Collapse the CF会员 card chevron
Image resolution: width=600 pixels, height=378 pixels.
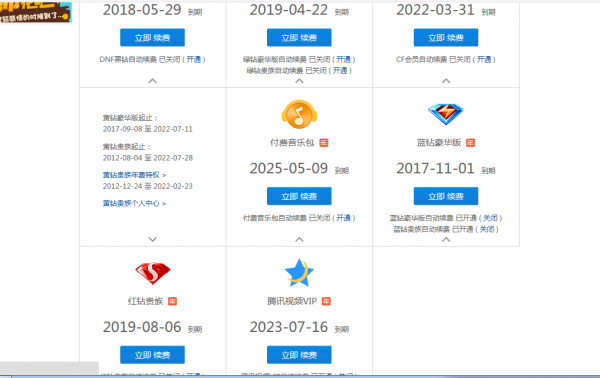click(x=446, y=81)
